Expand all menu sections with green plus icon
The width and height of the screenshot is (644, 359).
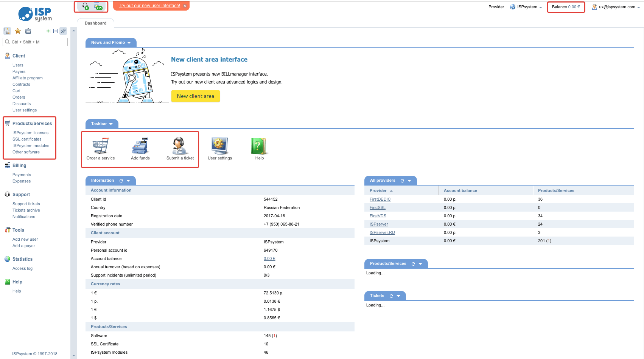click(x=48, y=31)
